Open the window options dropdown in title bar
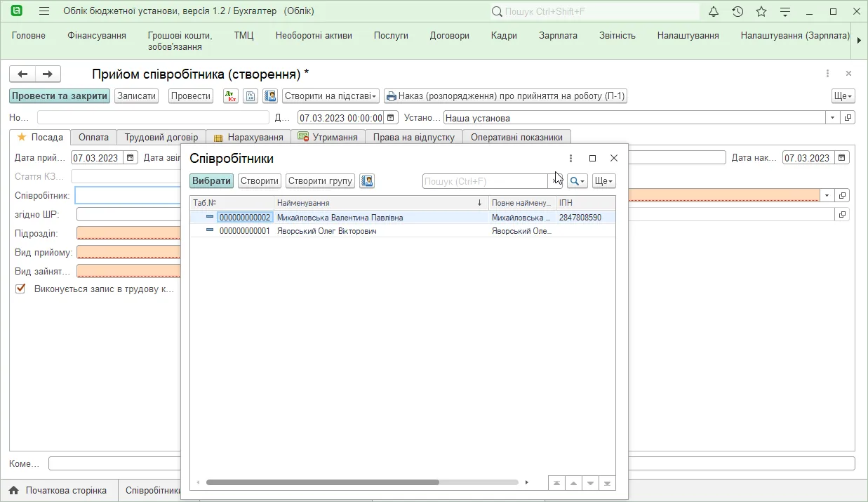Viewport: 868px width, 502px height. click(x=786, y=11)
